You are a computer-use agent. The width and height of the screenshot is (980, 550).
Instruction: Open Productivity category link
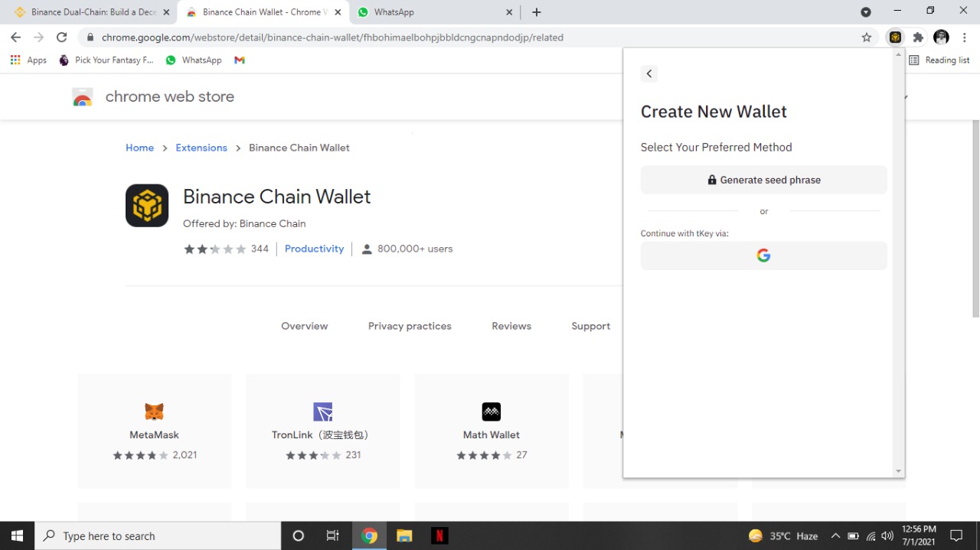pyautogui.click(x=314, y=249)
